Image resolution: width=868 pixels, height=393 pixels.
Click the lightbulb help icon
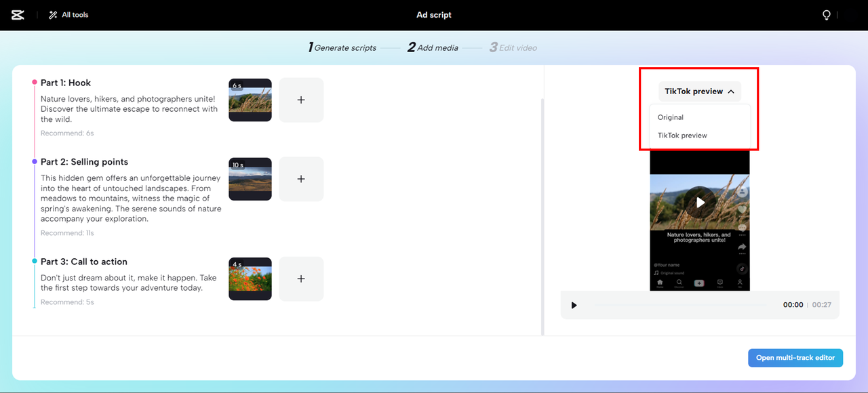point(826,14)
